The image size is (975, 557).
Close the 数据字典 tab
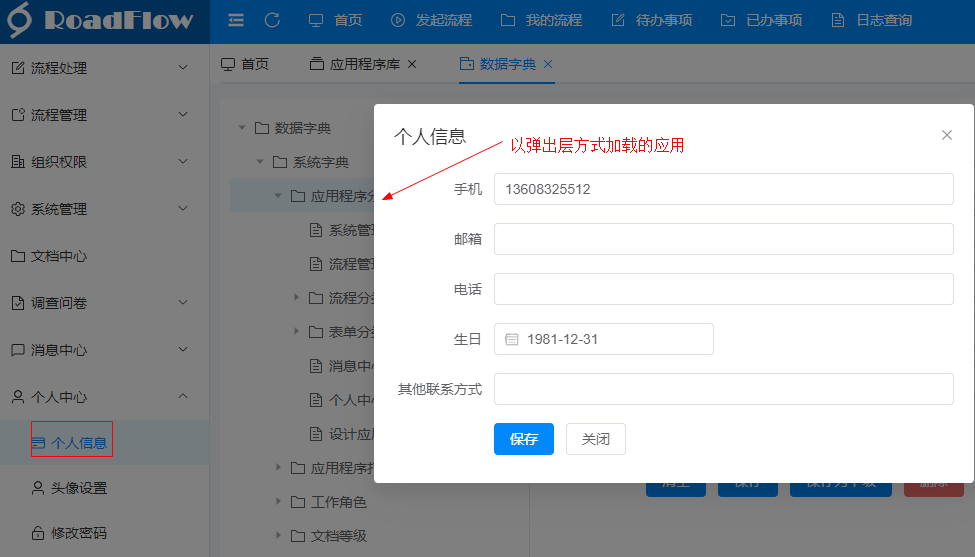[548, 64]
